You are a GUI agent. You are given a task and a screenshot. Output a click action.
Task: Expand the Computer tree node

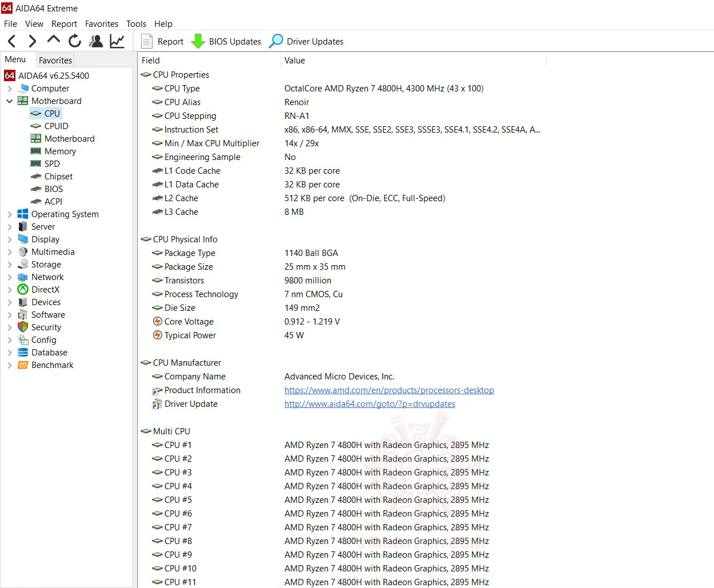tap(10, 89)
